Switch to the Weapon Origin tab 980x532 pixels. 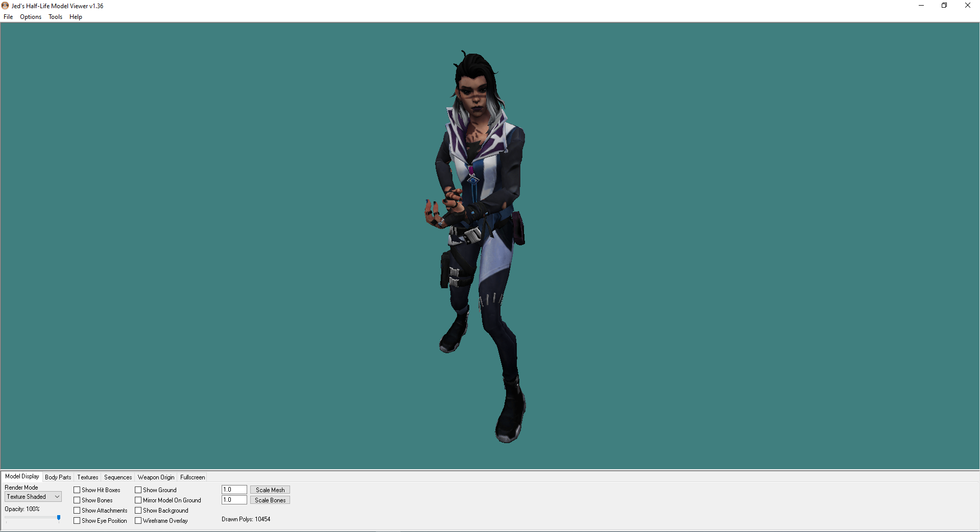coord(156,477)
